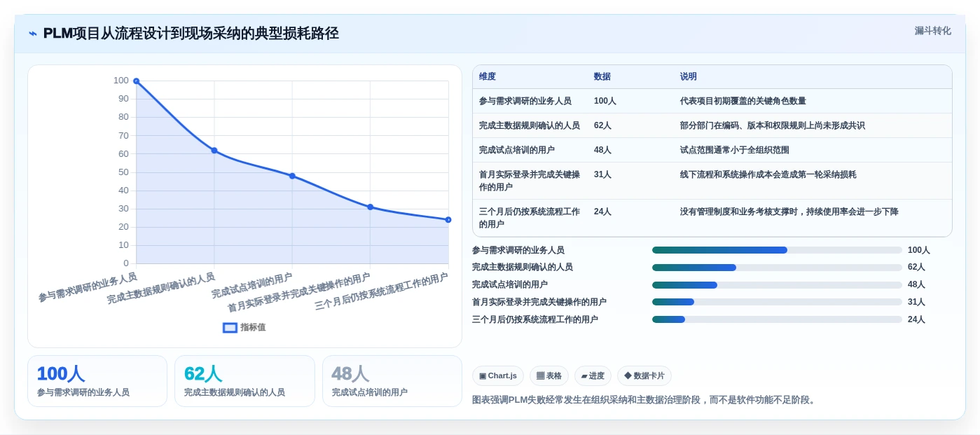Click x-axis label 参与需求调研的业务人员
This screenshot has width=980, height=435.
pos(88,287)
